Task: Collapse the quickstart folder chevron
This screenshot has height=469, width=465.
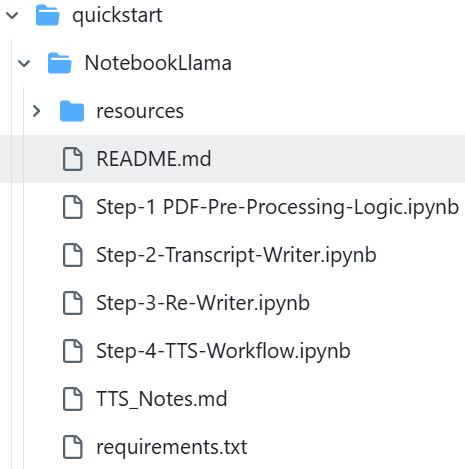Action: (12, 15)
